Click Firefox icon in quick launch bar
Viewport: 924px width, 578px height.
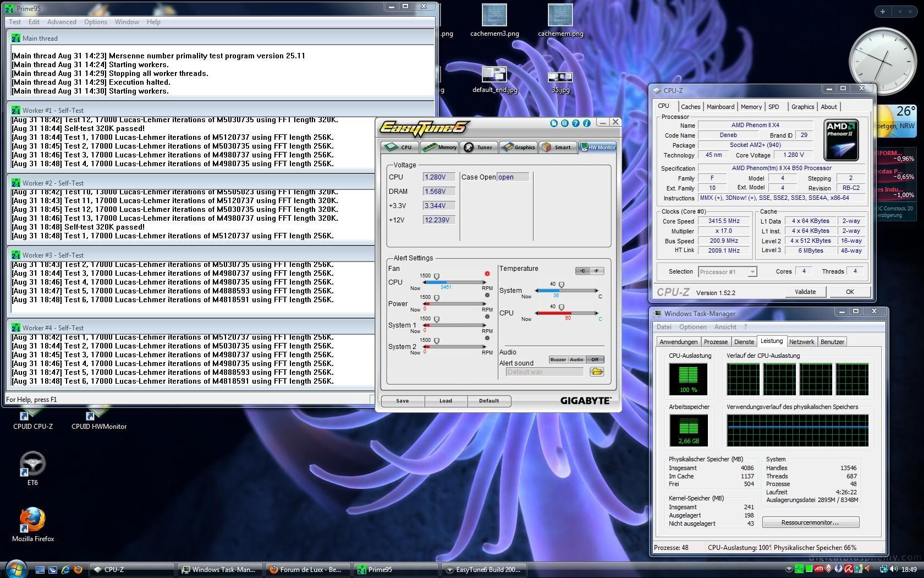[x=78, y=569]
